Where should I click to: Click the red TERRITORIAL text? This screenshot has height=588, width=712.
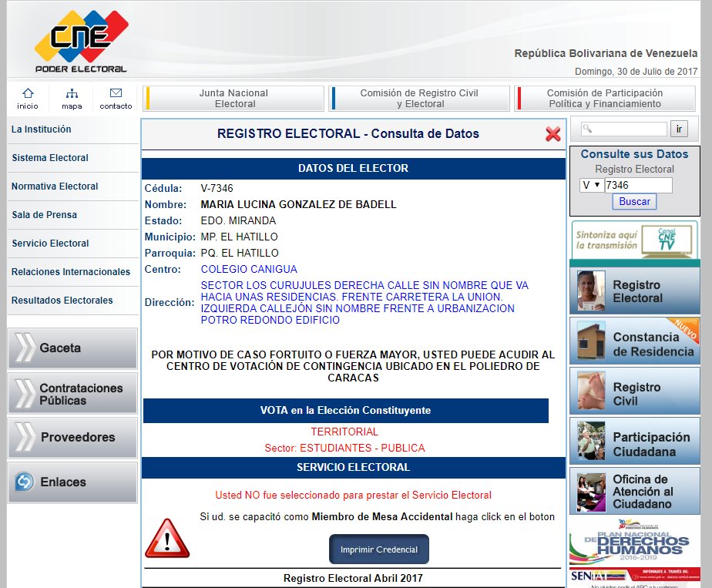(x=344, y=432)
